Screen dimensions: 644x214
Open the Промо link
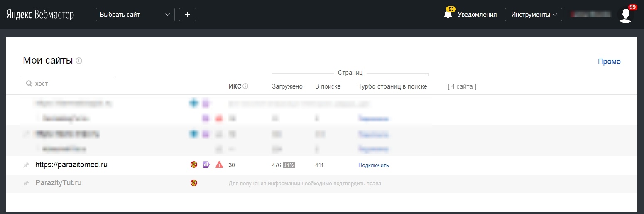pyautogui.click(x=609, y=61)
